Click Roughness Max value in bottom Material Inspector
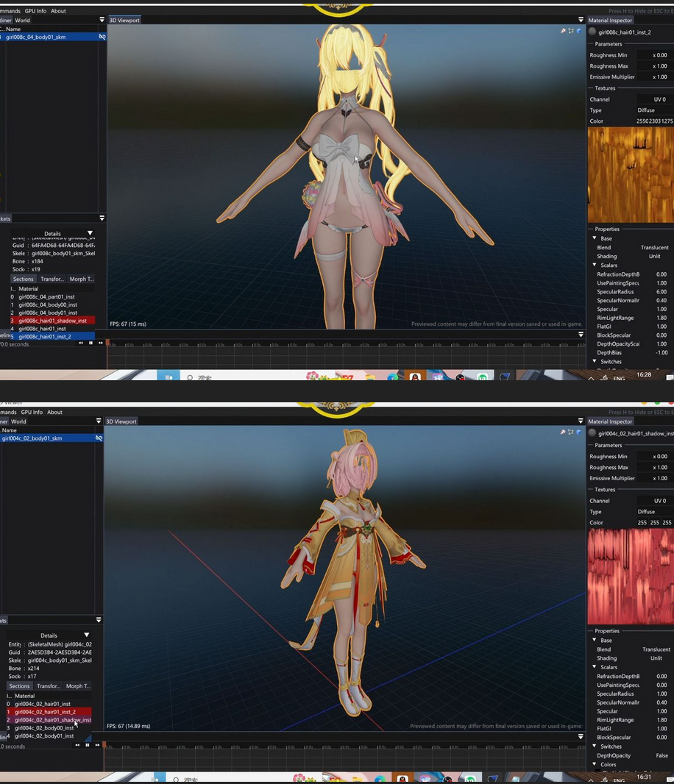The height and width of the screenshot is (784, 674). coord(655,468)
